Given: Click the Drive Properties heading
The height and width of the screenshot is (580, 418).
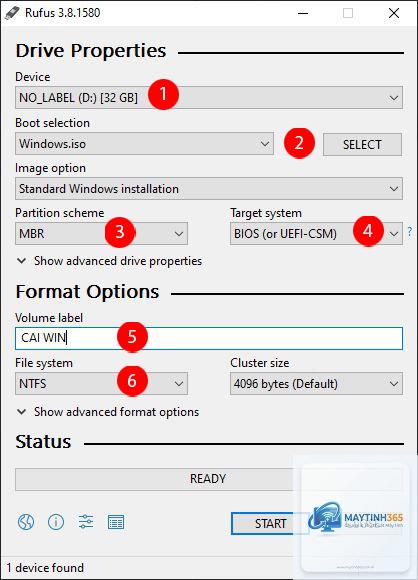Looking at the screenshot, I should point(91,51).
